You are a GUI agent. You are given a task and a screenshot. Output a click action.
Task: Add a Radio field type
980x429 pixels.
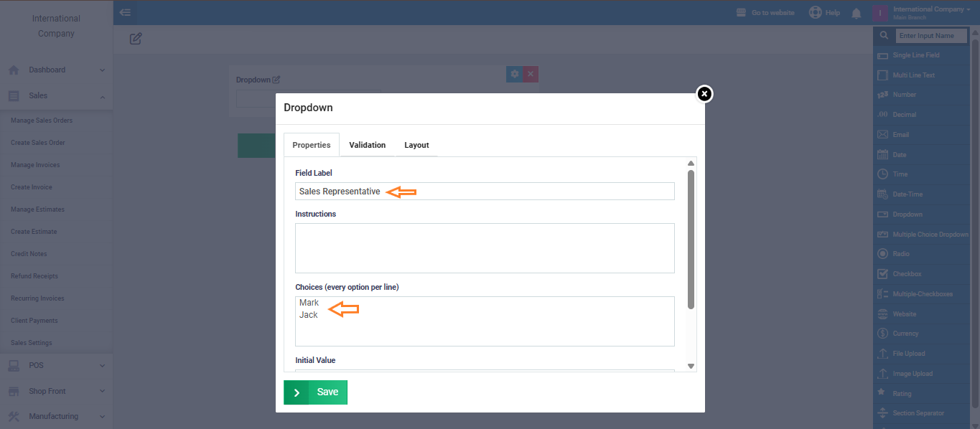[x=900, y=254]
